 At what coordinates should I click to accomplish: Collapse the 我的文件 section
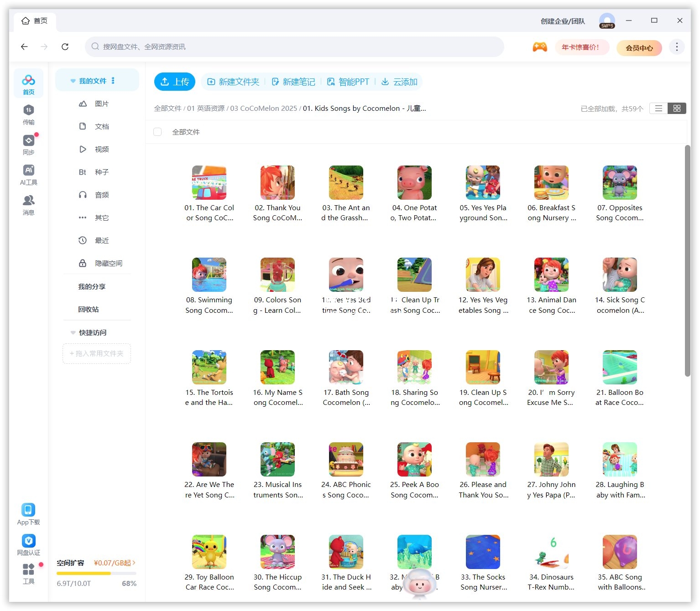click(73, 80)
